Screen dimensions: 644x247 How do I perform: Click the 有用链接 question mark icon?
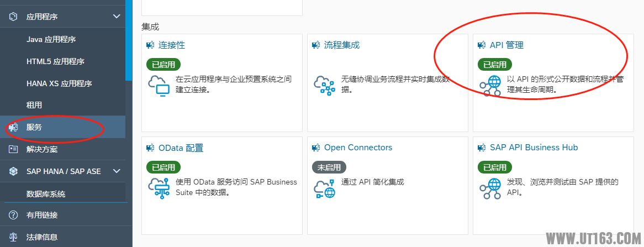pyautogui.click(x=14, y=215)
